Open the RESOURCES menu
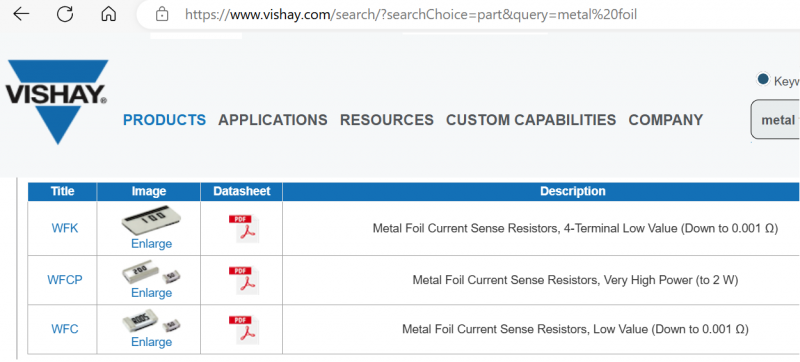800x362 pixels. pyautogui.click(x=387, y=120)
